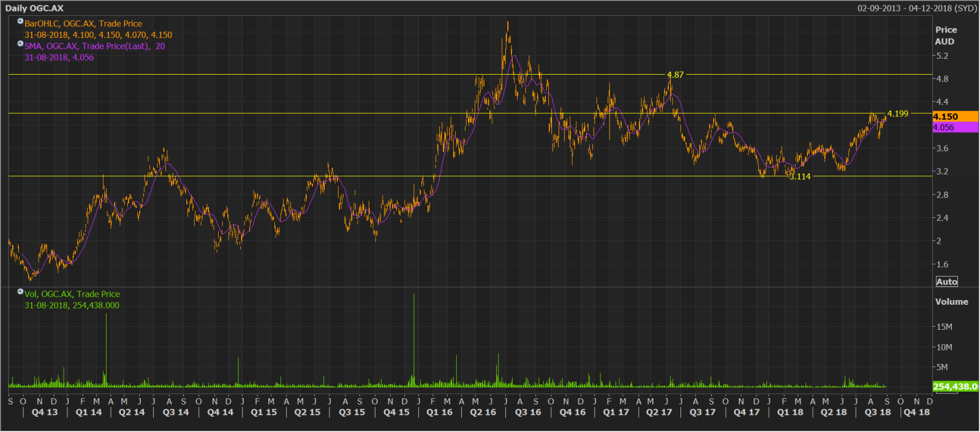Screen dimensions: 980x432
Task: Click the Q1 15 quarter label
Action: pos(264,412)
